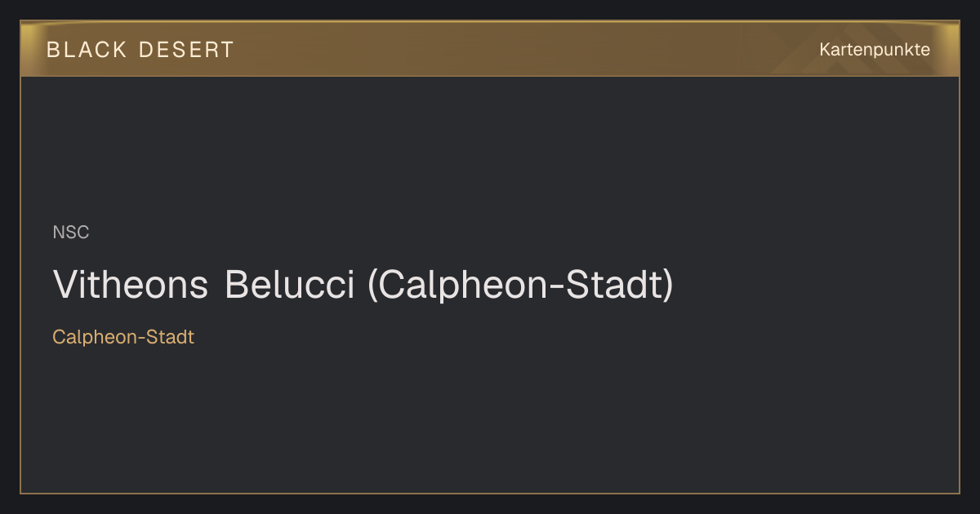The height and width of the screenshot is (514, 980).
Task: Click the word Vitheons in the title
Action: pos(131,285)
